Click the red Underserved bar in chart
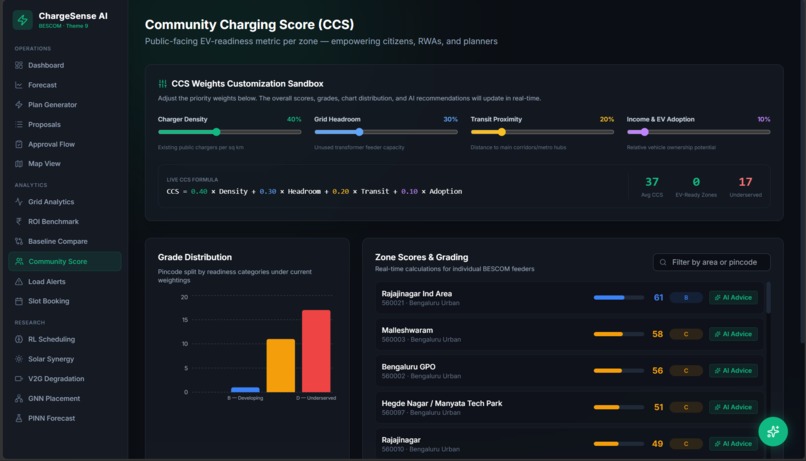The width and height of the screenshot is (806, 461). point(316,351)
